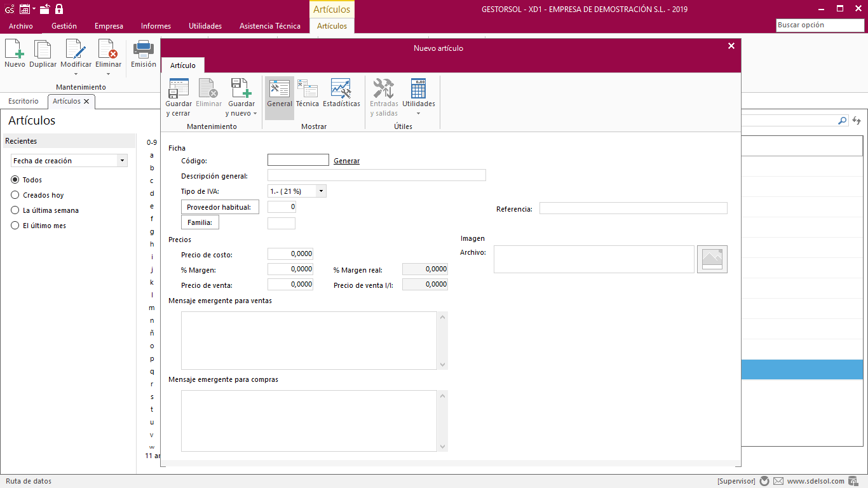Screen dimensions: 868x488
Task: Click the Emisión printer icon
Action: tap(144, 50)
